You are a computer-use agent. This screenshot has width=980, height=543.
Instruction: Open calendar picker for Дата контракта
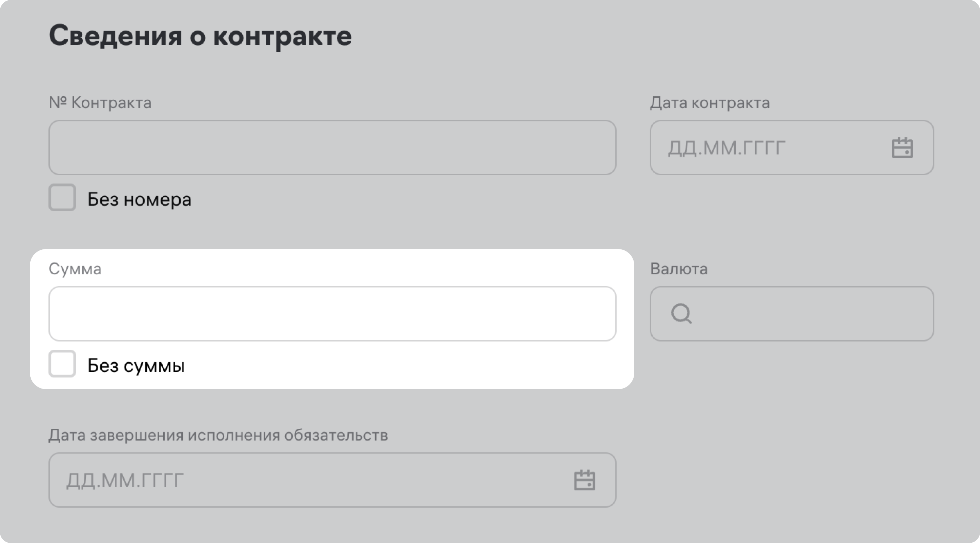902,148
